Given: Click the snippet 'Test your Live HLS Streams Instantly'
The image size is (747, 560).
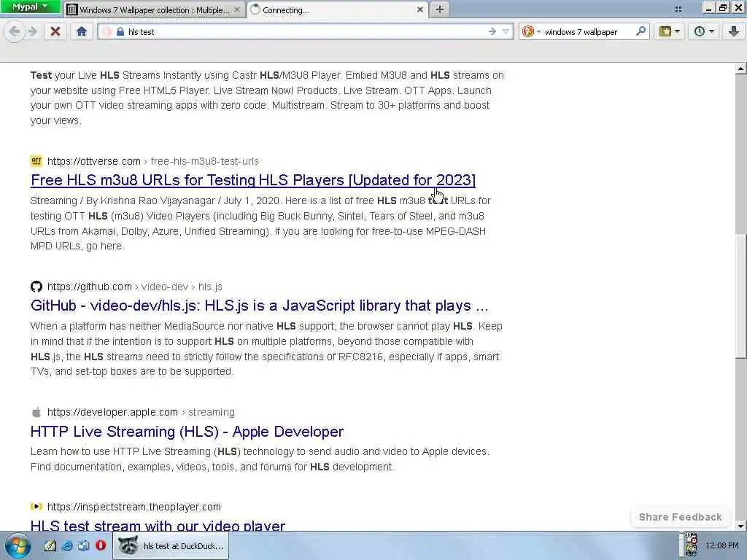Looking at the screenshot, I should 267,98.
